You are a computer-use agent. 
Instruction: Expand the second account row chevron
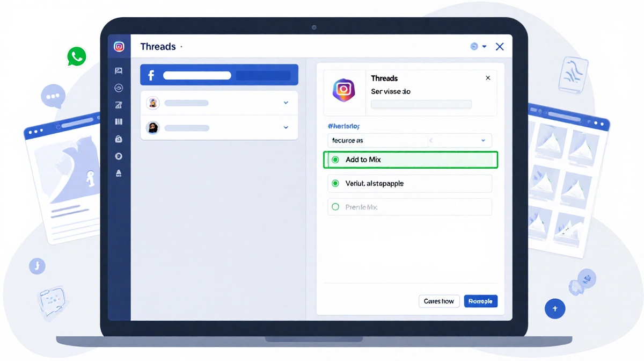pyautogui.click(x=285, y=127)
